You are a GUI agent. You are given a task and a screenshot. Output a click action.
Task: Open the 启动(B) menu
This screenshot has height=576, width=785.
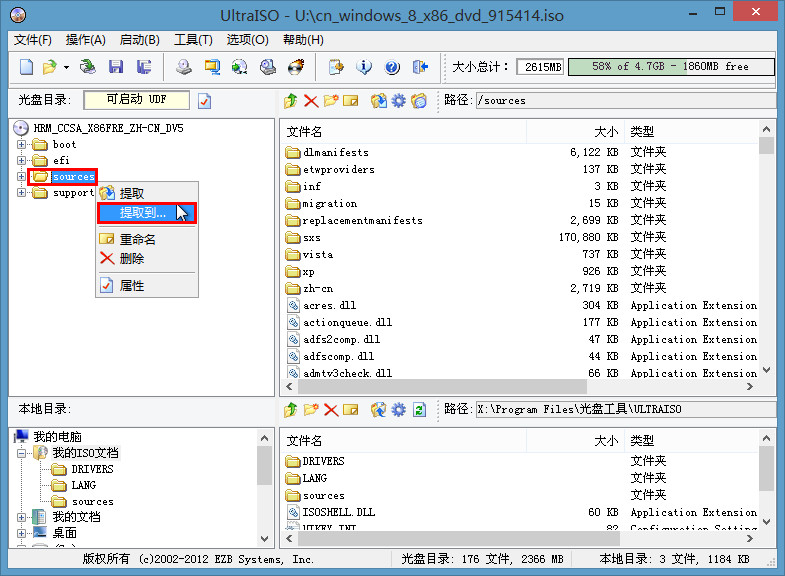tap(140, 40)
